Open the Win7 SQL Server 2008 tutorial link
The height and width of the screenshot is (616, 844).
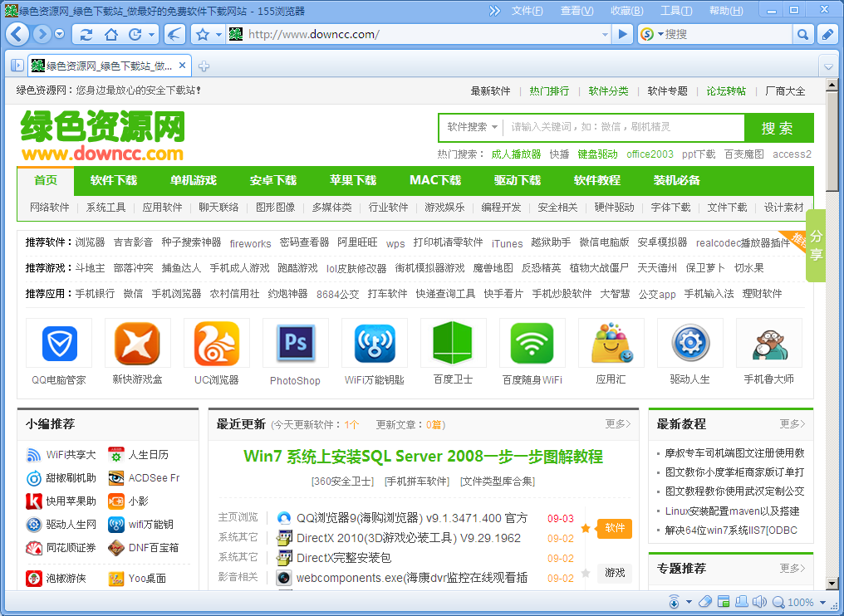[422, 457]
